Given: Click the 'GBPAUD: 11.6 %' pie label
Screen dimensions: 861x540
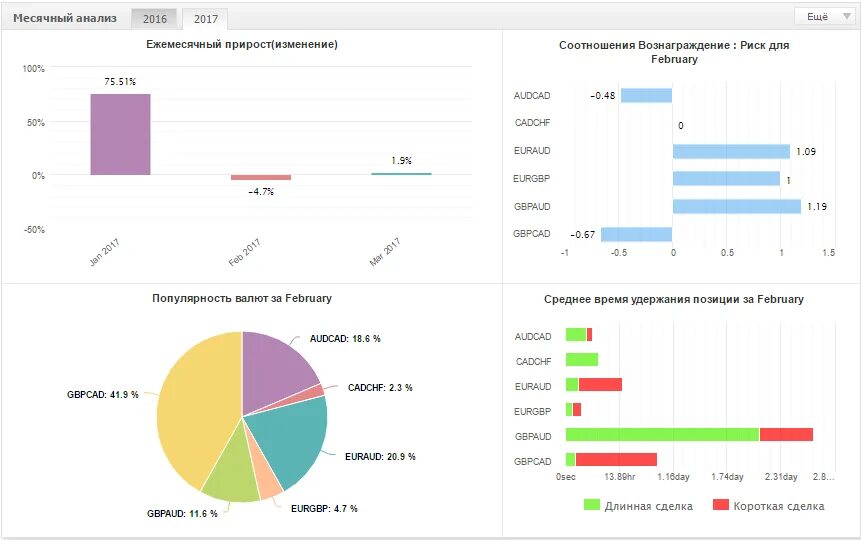Looking at the screenshot, I should [182, 514].
